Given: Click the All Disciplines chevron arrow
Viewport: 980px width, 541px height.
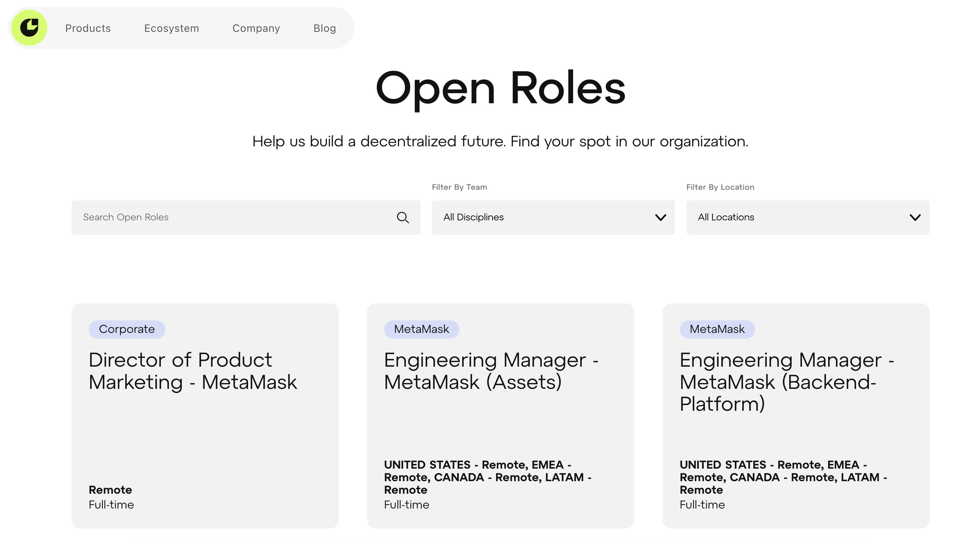Looking at the screenshot, I should [x=661, y=217].
